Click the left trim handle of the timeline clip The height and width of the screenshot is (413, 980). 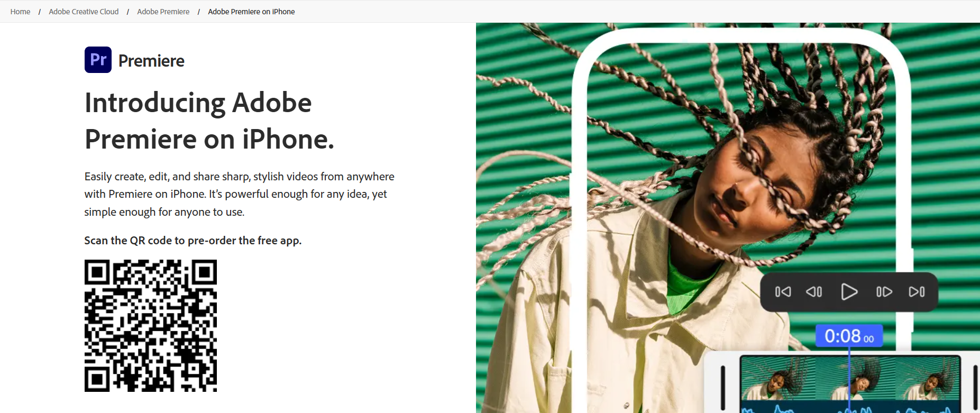click(x=723, y=388)
